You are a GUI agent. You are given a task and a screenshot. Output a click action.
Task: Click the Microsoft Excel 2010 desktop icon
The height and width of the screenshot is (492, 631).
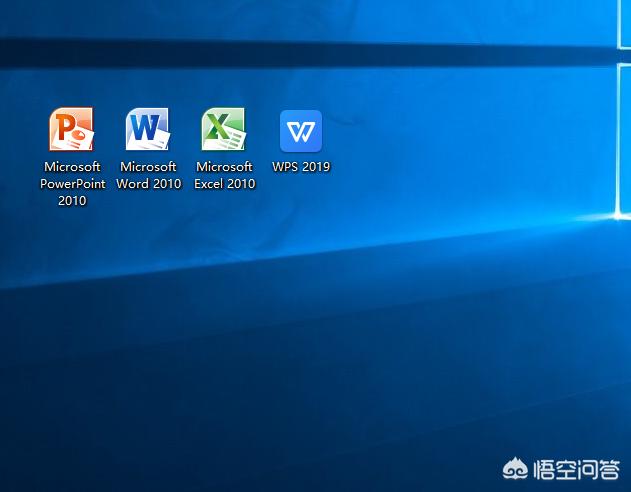[x=224, y=129]
